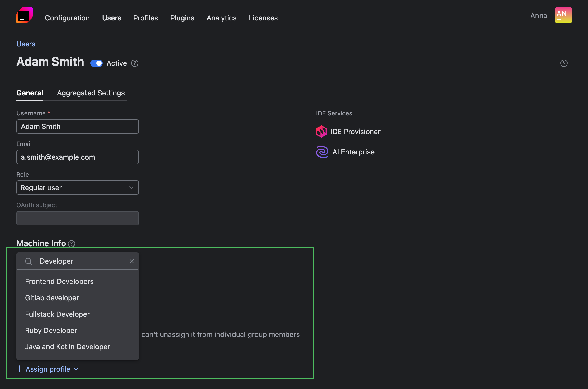Click the search magnifier in profile search
The height and width of the screenshot is (389, 588).
tap(28, 261)
